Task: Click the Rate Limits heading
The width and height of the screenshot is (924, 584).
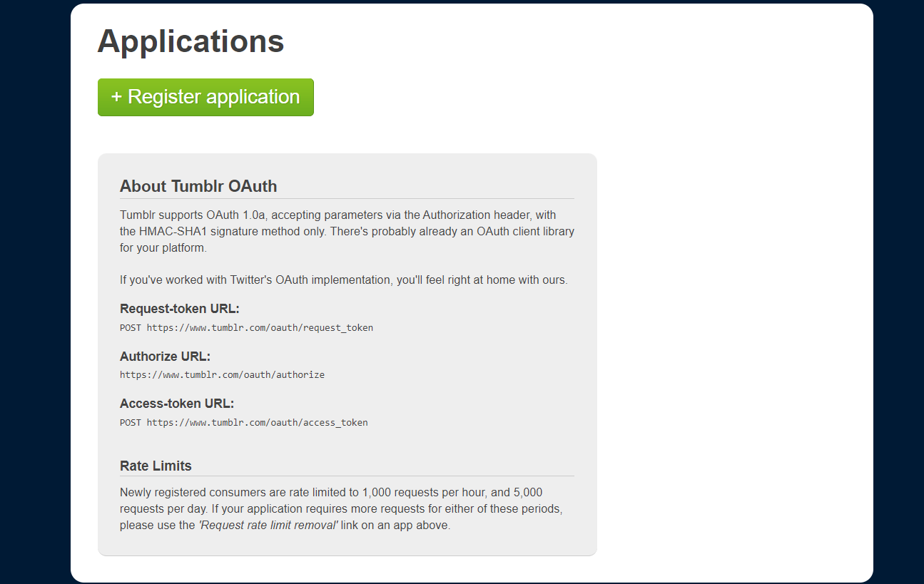Action: pos(156,466)
